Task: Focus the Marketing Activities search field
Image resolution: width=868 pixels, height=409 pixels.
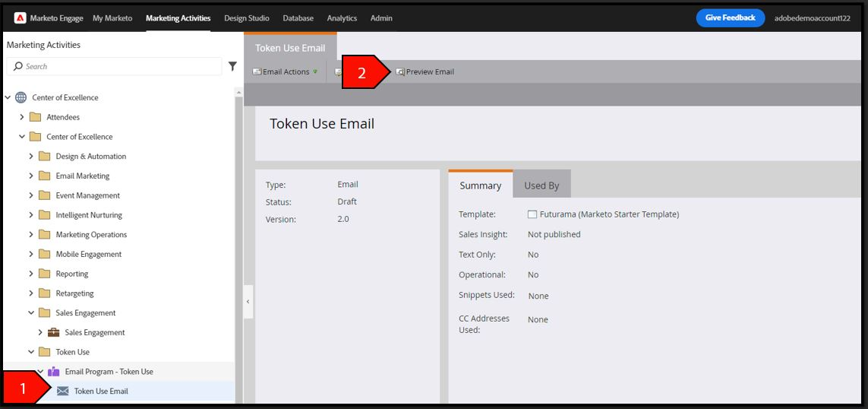Action: click(114, 66)
